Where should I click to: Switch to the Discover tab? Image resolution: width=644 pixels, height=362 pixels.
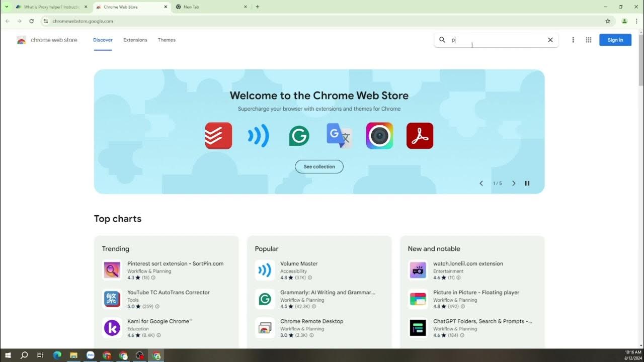(x=103, y=40)
